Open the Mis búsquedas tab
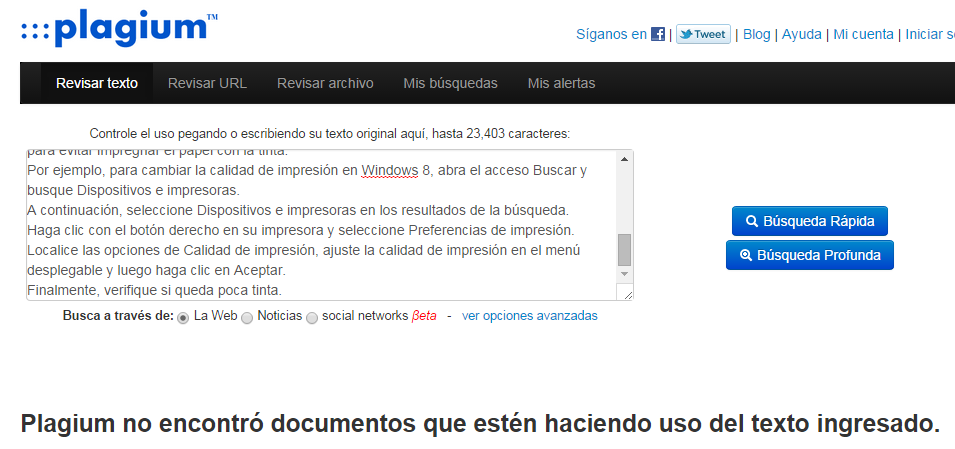Screen dimensions: 955x449 click(x=450, y=83)
